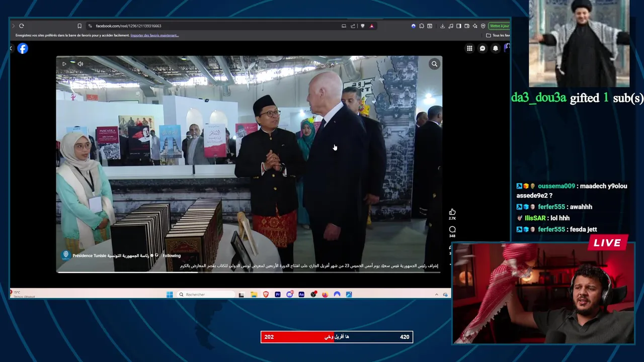
Task: Show hidden system tray icons
Action: coord(437,295)
